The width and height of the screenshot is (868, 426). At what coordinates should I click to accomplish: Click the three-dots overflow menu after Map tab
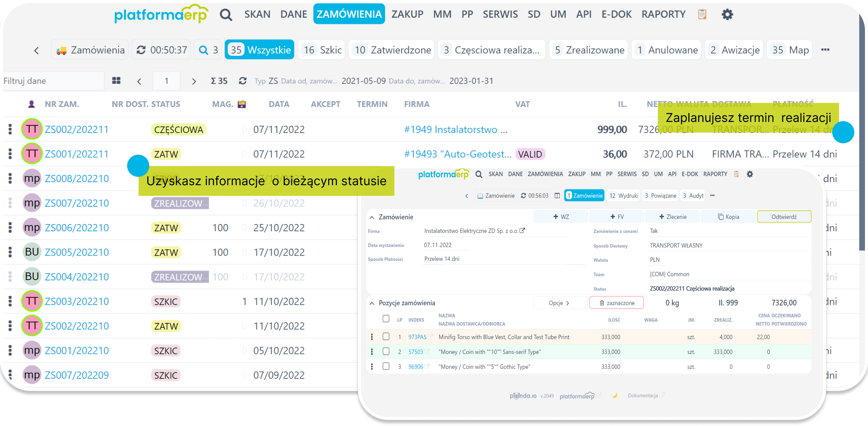pyautogui.click(x=825, y=50)
